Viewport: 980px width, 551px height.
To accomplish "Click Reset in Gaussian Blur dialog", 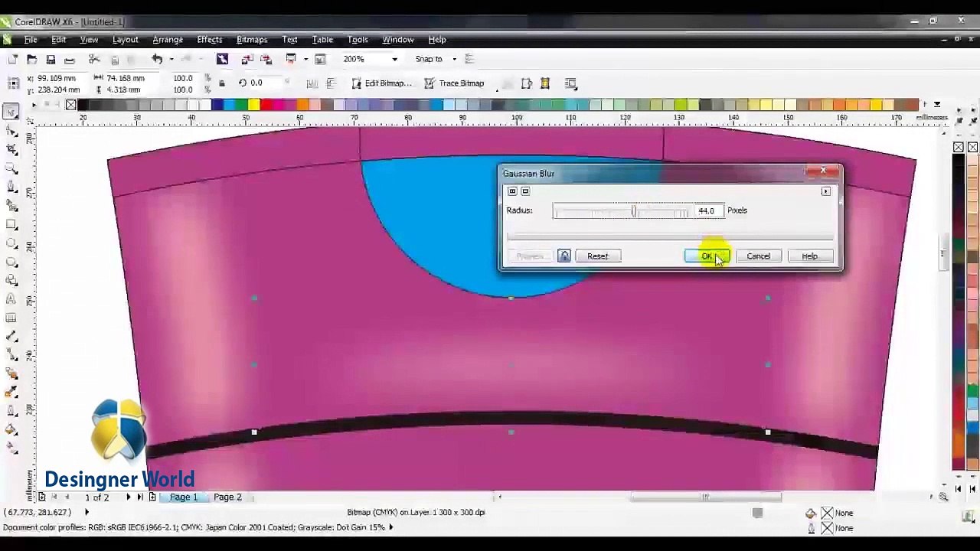I will (x=597, y=256).
